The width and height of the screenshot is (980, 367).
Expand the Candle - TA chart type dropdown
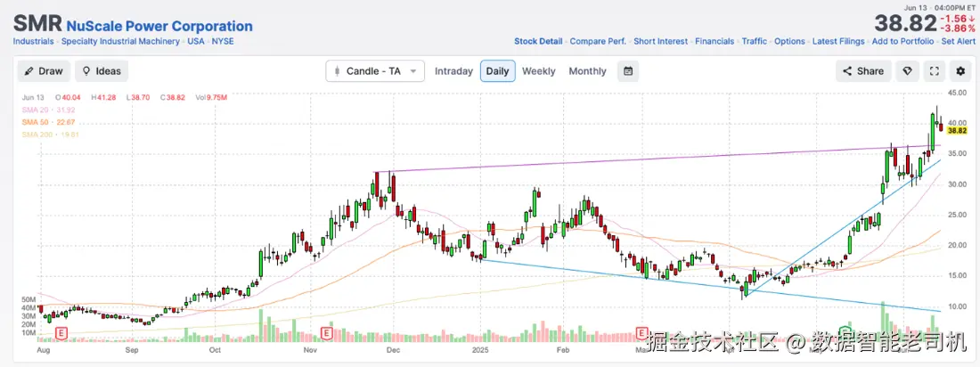pos(375,70)
